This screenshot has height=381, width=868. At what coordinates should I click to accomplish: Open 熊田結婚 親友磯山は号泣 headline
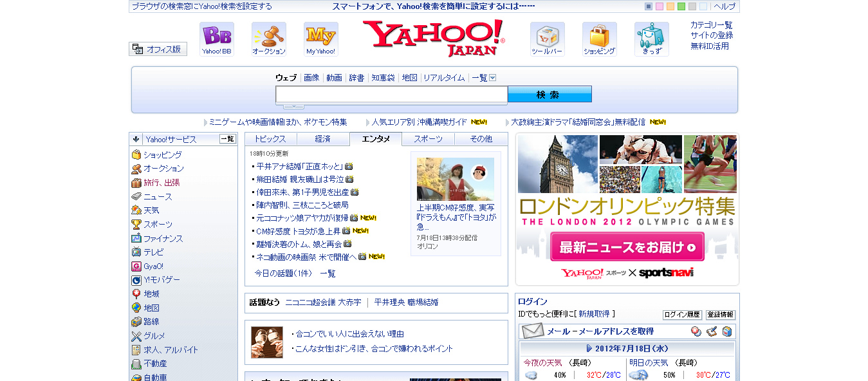point(300,179)
